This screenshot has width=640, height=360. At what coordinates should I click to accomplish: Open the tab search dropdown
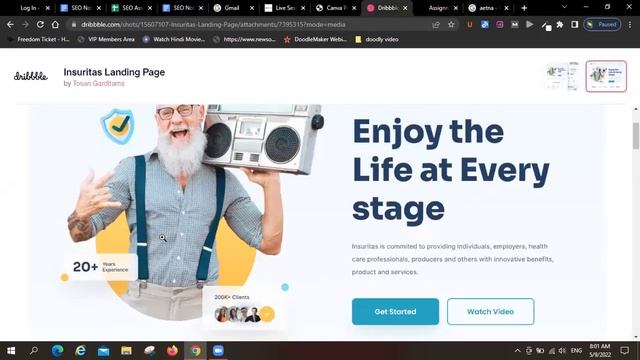[x=564, y=7]
